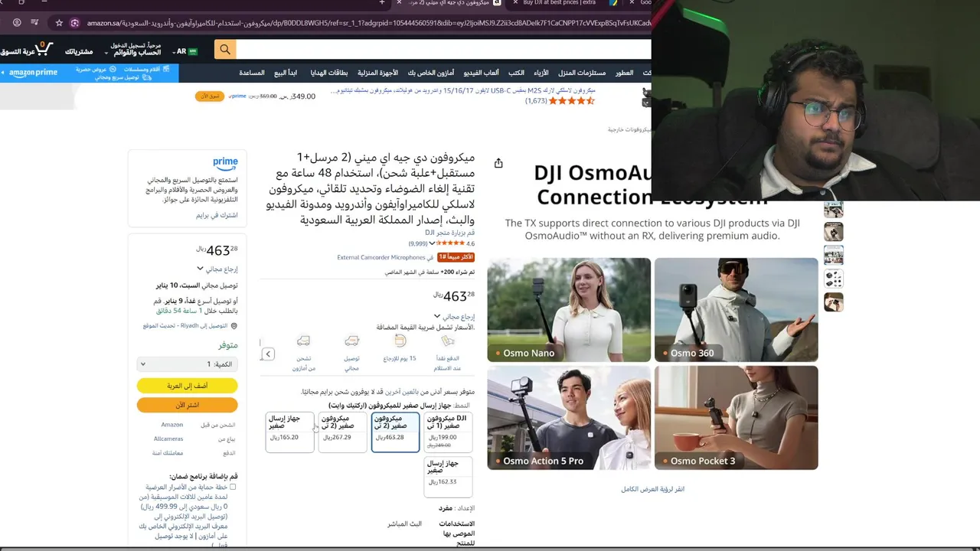Open the Start Selling nav item
This screenshot has height=551, width=980.
tap(285, 73)
